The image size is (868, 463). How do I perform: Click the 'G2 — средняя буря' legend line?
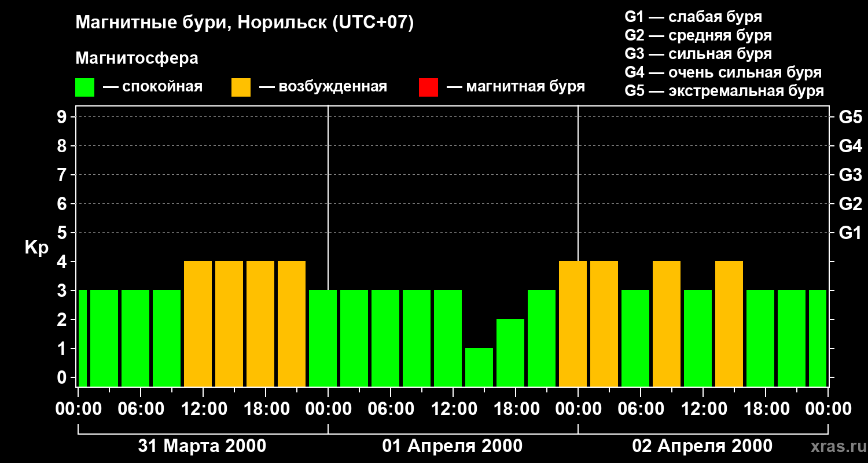(x=698, y=35)
